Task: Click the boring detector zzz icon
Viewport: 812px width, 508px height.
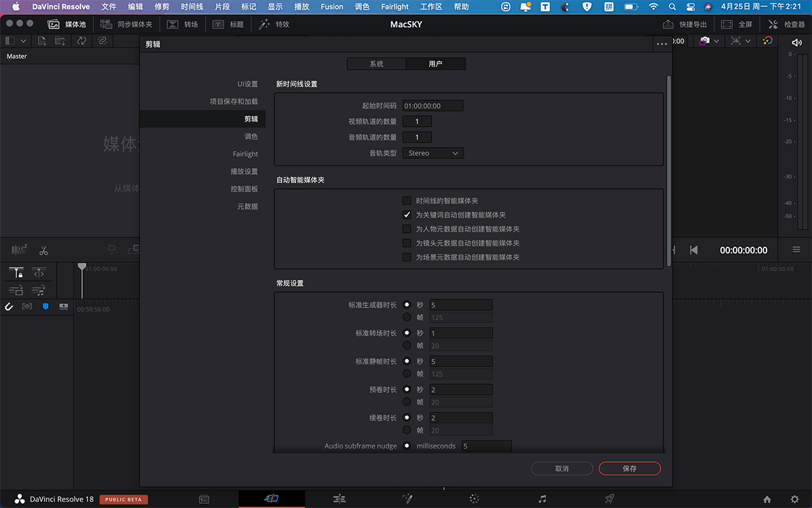Action: [19, 250]
